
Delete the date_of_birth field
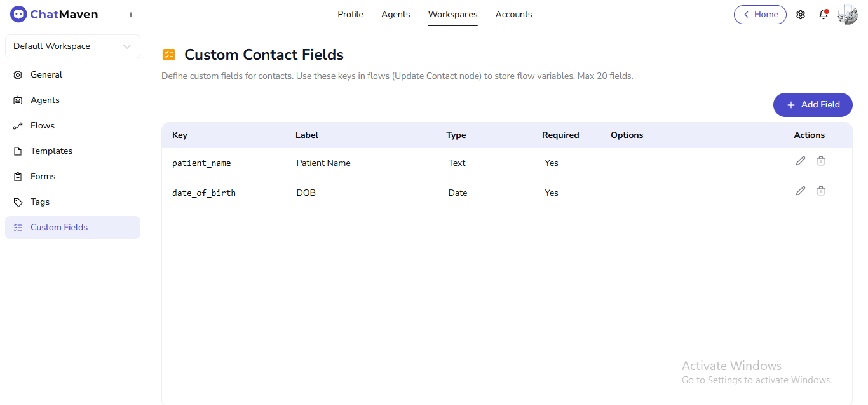pyautogui.click(x=820, y=191)
